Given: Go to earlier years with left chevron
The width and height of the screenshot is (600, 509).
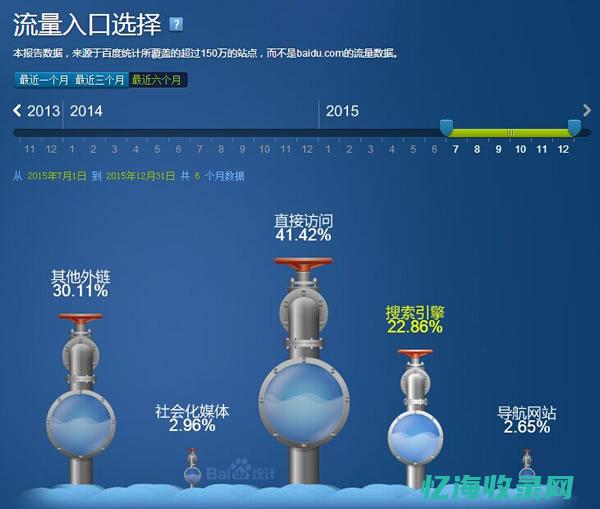Looking at the screenshot, I should coord(17,111).
